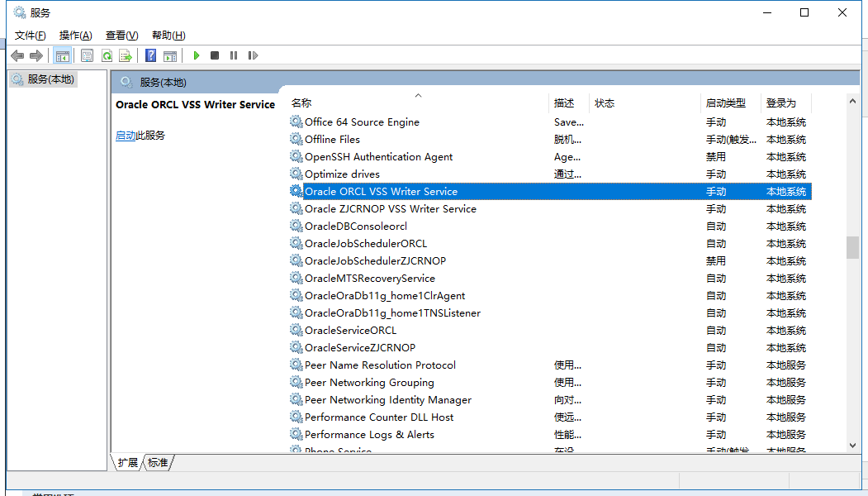Select Oracle ORCL VSS Writer Service row
Viewport: 868px width, 496px height.
click(551, 191)
